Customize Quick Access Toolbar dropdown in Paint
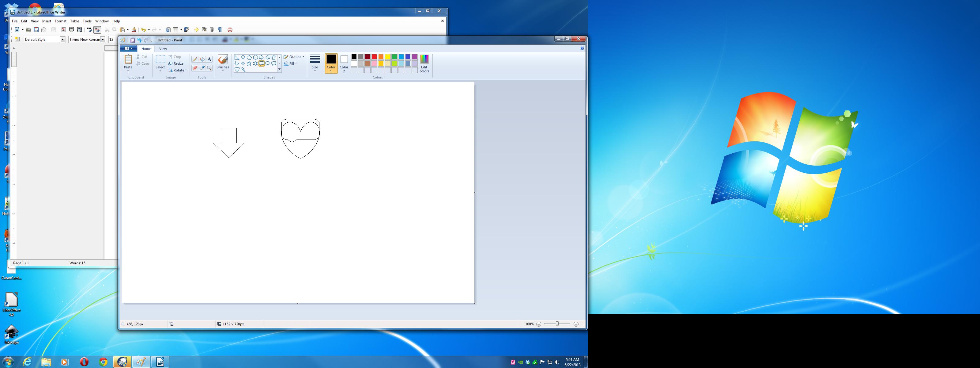 152,40
